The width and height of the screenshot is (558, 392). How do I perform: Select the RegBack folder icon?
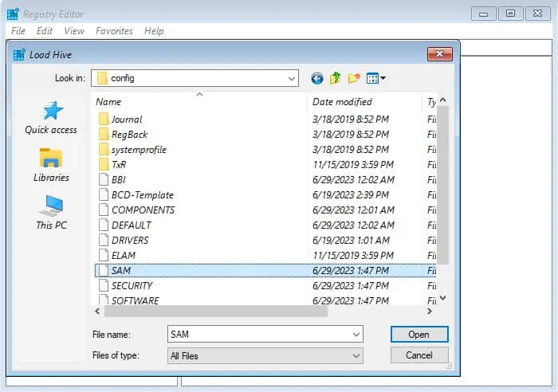pos(104,135)
